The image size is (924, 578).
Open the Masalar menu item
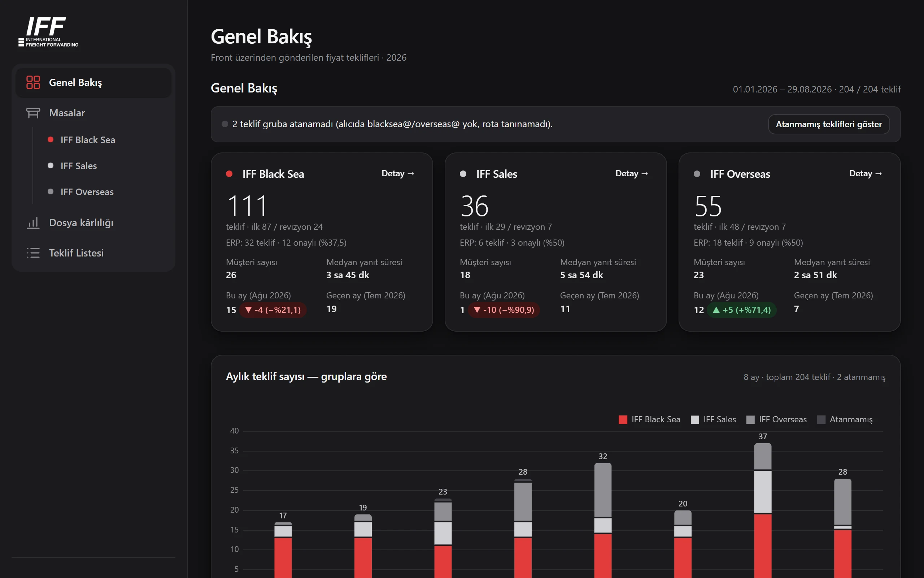coord(93,113)
